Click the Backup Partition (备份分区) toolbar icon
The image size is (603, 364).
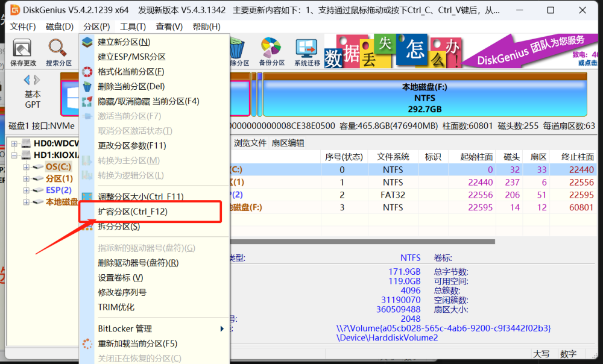271,52
